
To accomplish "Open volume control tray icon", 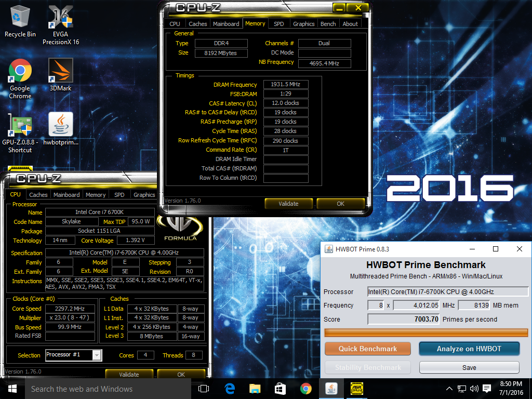I will coord(474,389).
